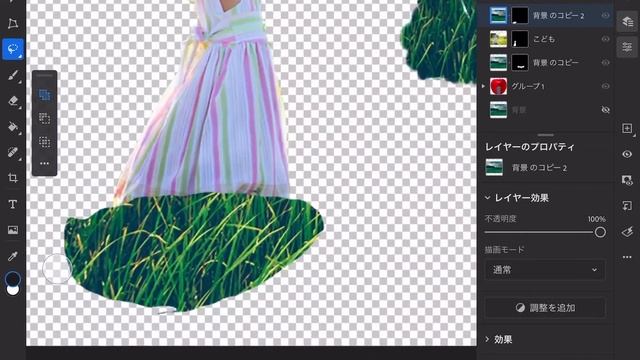Select the Type tool
The width and height of the screenshot is (640, 360).
pyautogui.click(x=13, y=204)
